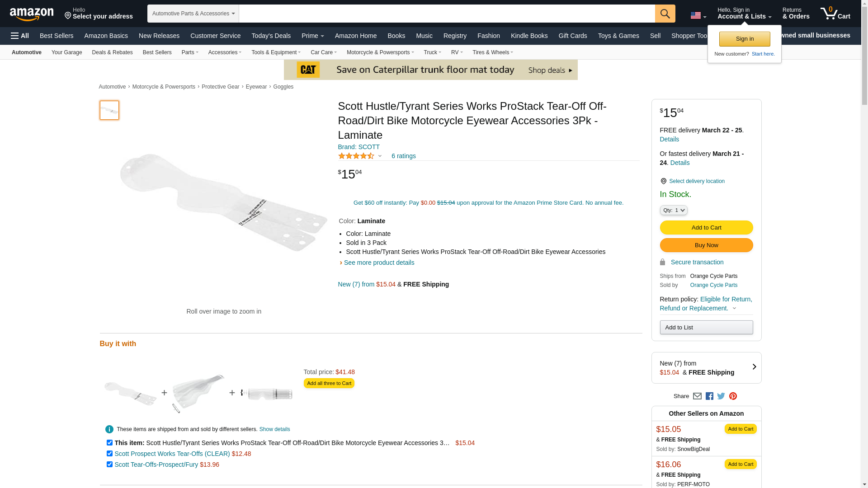The width and height of the screenshot is (868, 488).
Task: Expand Automotive Parts & Accessories search category
Action: pos(193,14)
